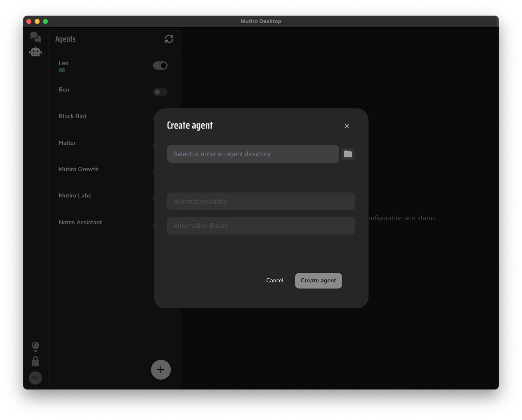Add a new agent with the plus button
This screenshot has width=522, height=420.
pyautogui.click(x=161, y=370)
